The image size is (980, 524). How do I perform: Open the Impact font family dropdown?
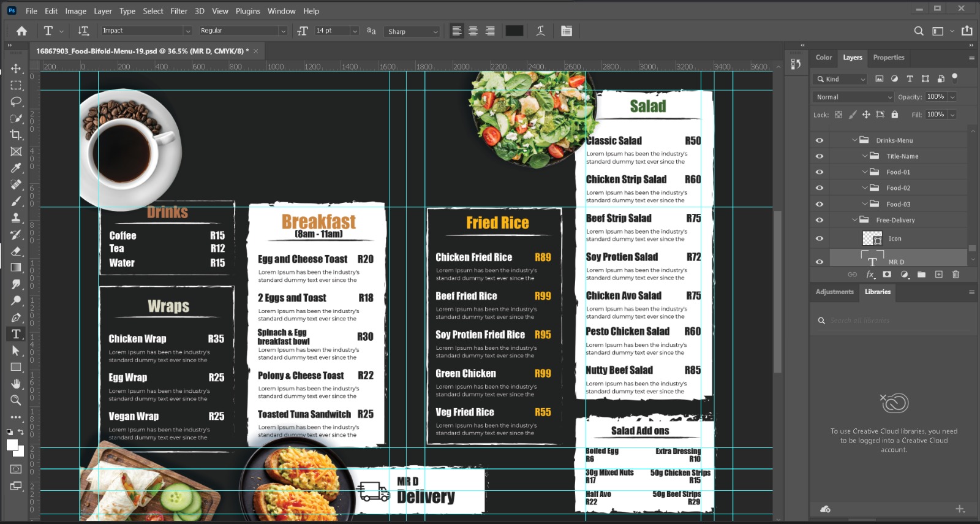(187, 31)
